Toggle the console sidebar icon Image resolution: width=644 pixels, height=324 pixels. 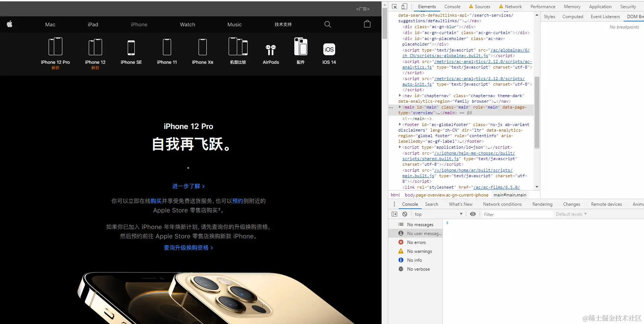coord(394,214)
